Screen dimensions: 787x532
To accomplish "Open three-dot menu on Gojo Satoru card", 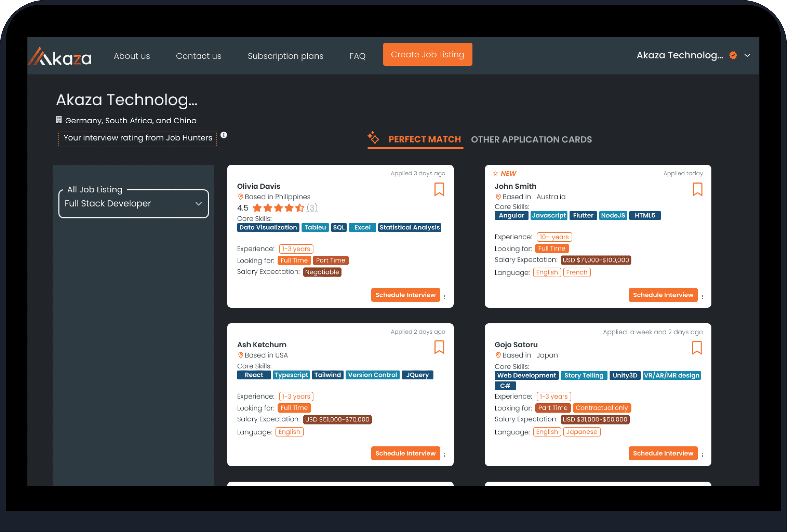I will click(702, 455).
